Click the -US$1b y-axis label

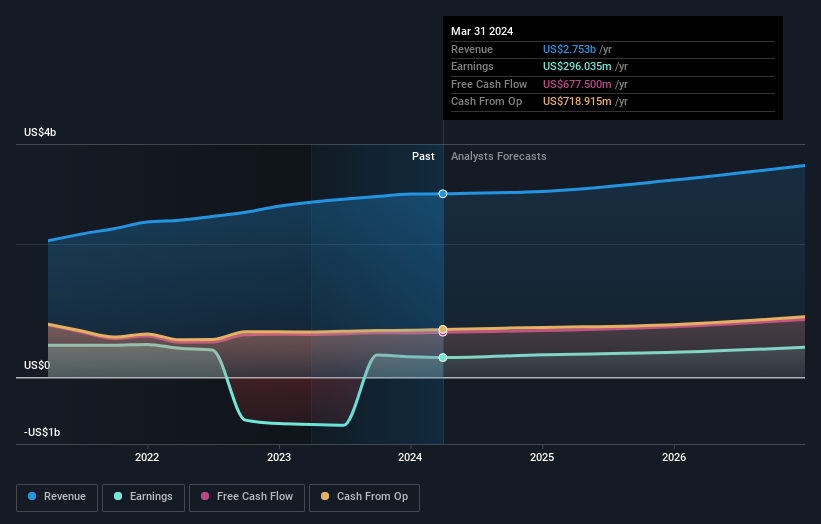[42, 432]
